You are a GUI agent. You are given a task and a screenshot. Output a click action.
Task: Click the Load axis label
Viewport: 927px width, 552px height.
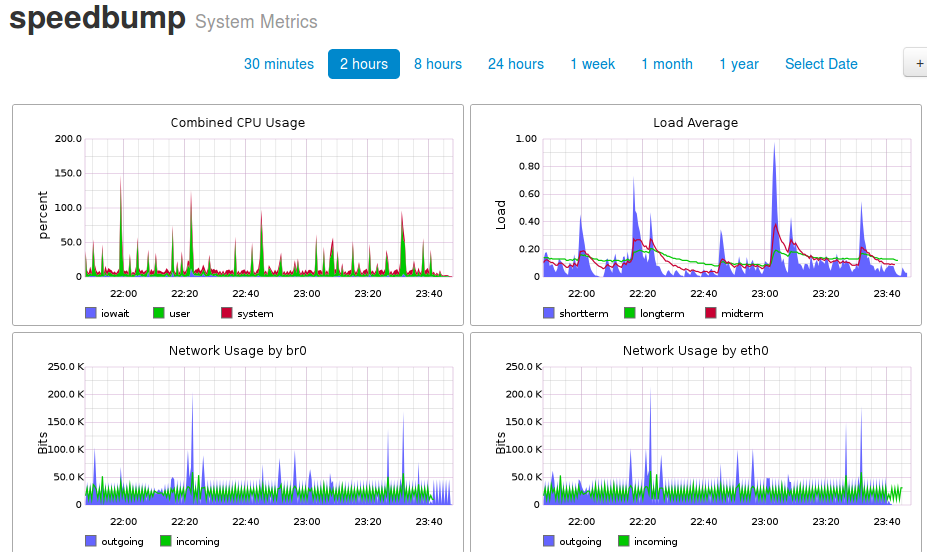click(501, 215)
